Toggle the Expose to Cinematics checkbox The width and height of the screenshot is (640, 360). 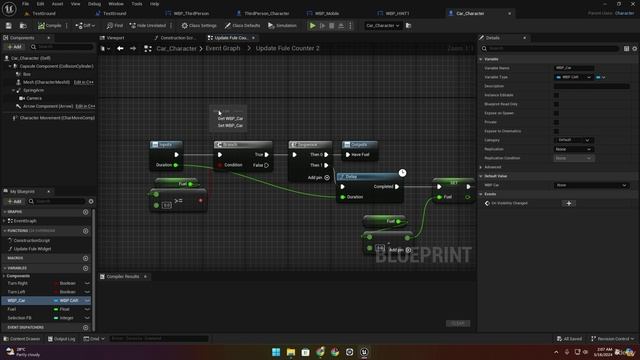(x=556, y=131)
